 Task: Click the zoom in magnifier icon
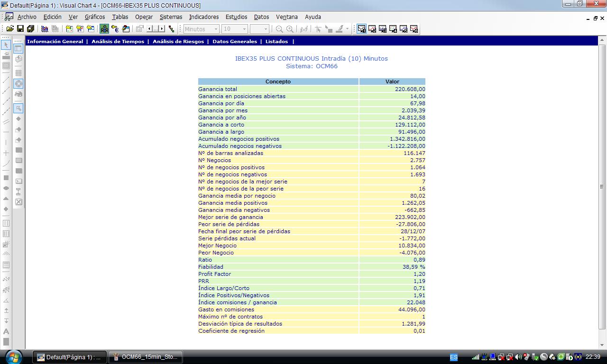click(290, 29)
